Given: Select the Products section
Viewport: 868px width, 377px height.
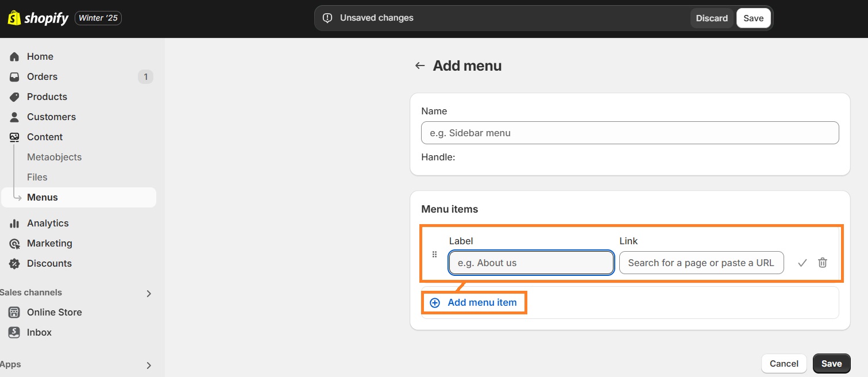Looking at the screenshot, I should [x=47, y=97].
